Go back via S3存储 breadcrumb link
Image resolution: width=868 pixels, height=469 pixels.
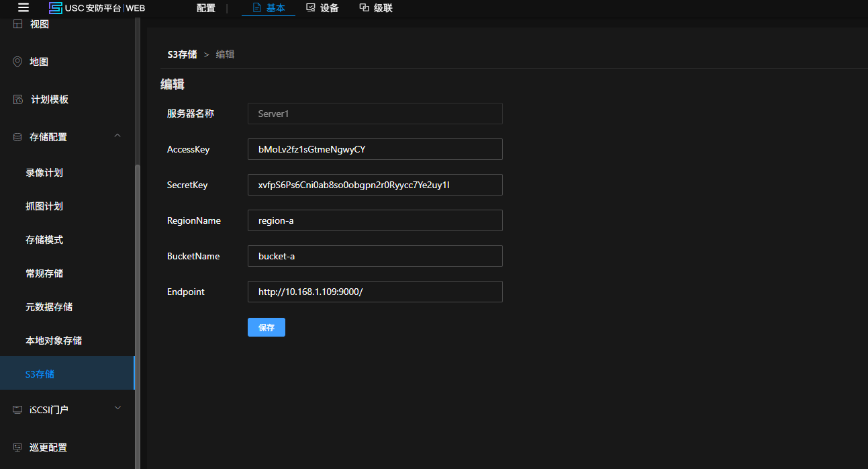[x=182, y=54]
